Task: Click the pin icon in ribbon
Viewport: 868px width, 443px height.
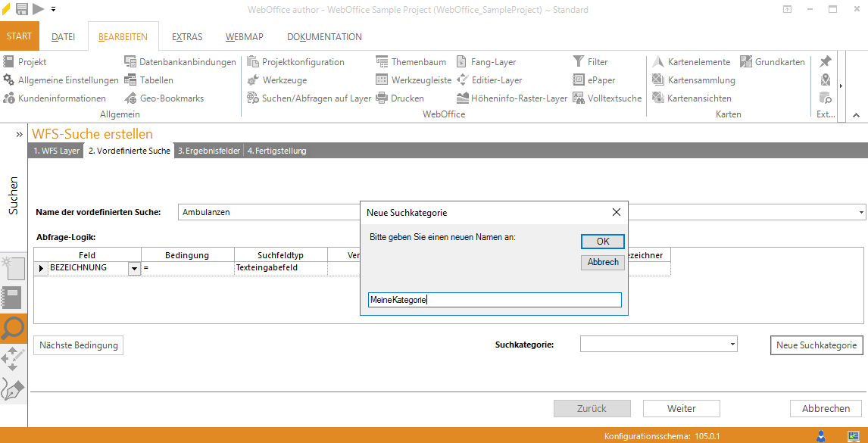Action: [x=826, y=62]
